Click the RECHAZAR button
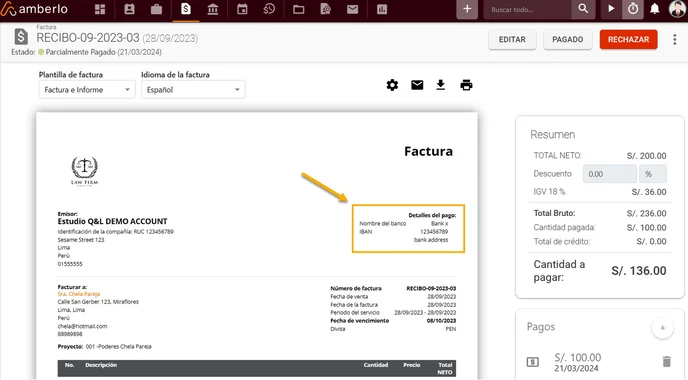 click(628, 39)
